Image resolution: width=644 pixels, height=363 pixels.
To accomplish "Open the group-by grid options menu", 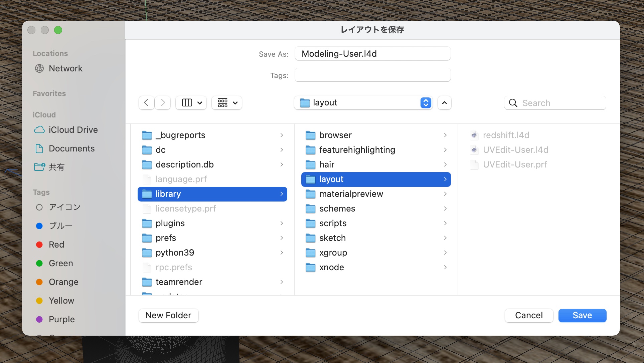I will [x=227, y=103].
